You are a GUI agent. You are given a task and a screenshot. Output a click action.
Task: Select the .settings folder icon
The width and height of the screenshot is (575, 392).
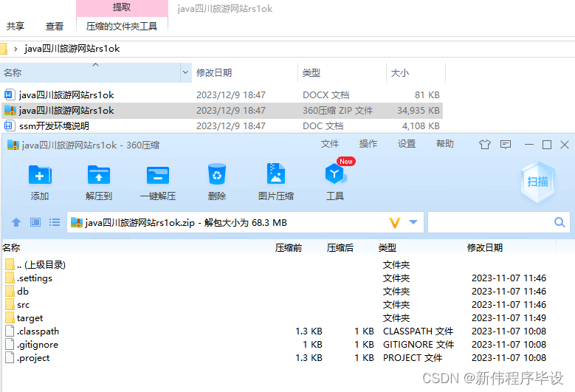pyautogui.click(x=10, y=278)
